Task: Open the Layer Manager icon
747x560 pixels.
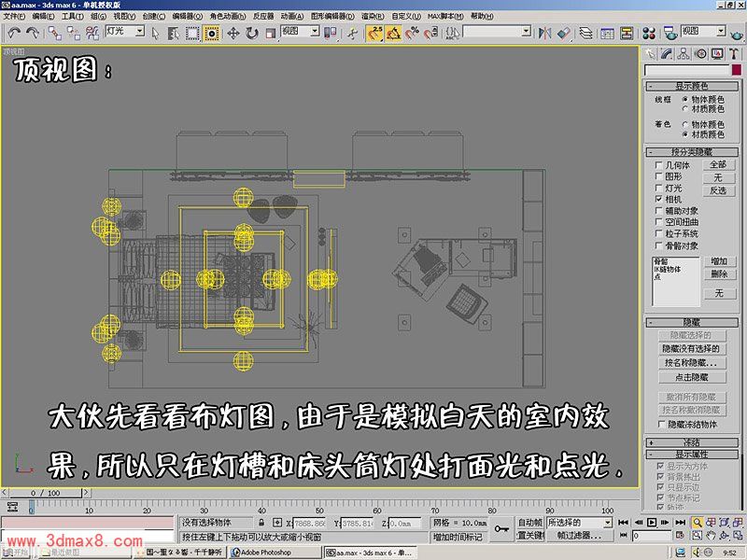Action: (x=585, y=33)
